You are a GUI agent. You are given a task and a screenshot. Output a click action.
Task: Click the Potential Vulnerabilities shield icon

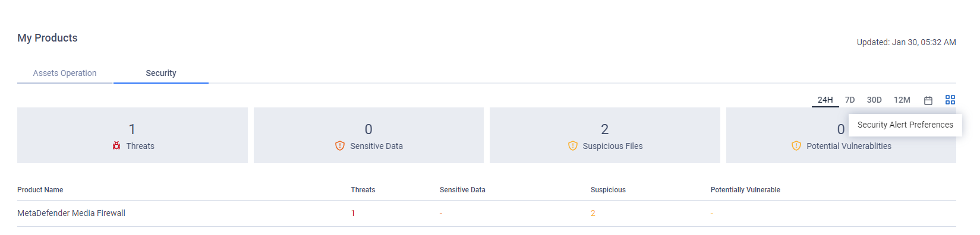796,145
